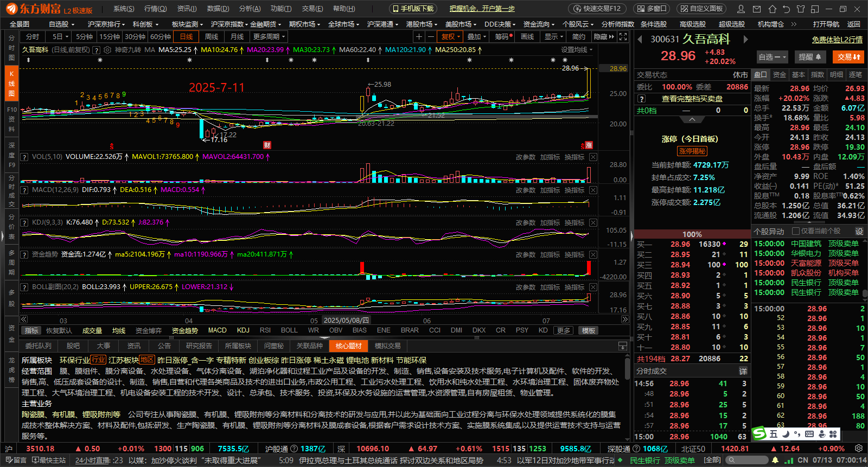This screenshot has width=868, height=467.
Task: Open 设置均线 dropdown
Action: 577,50
